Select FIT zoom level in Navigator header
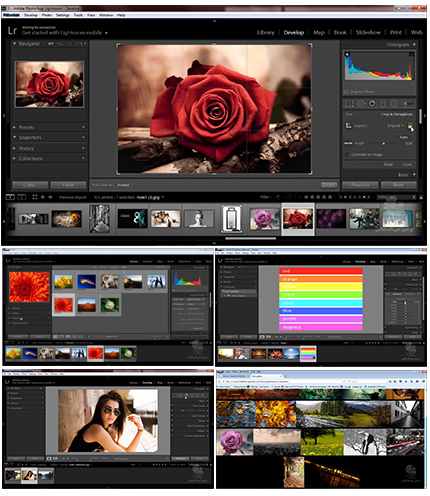 pyautogui.click(x=51, y=44)
